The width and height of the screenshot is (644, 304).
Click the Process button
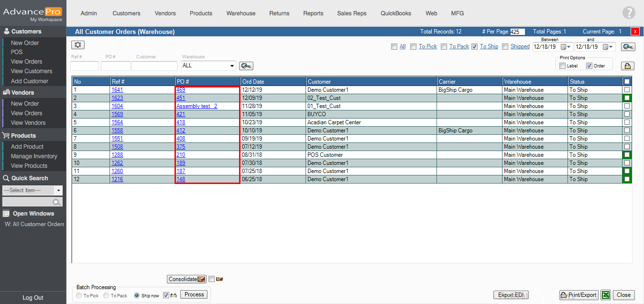(194, 294)
